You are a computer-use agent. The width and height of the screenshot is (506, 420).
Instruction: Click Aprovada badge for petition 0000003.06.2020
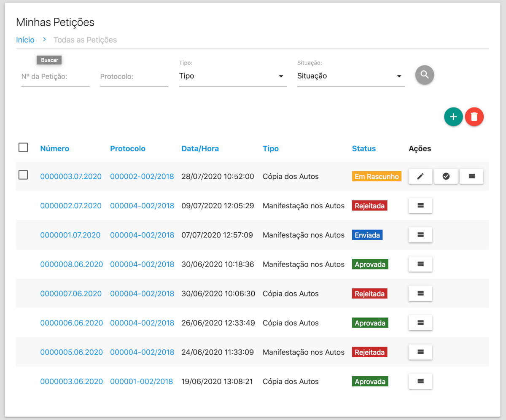pos(370,382)
